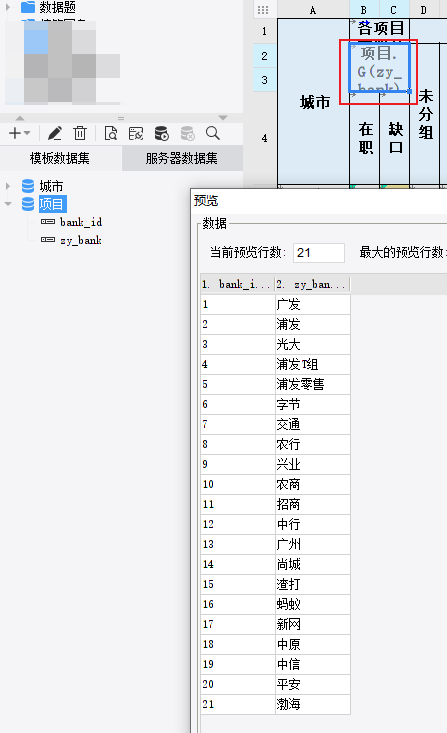Click the 数据题 folder icon
Screen dimensions: 447x733
tap(28, 7)
